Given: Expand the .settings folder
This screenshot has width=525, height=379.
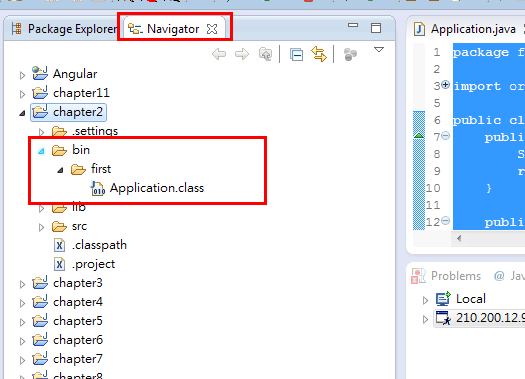Looking at the screenshot, I should 41,132.
